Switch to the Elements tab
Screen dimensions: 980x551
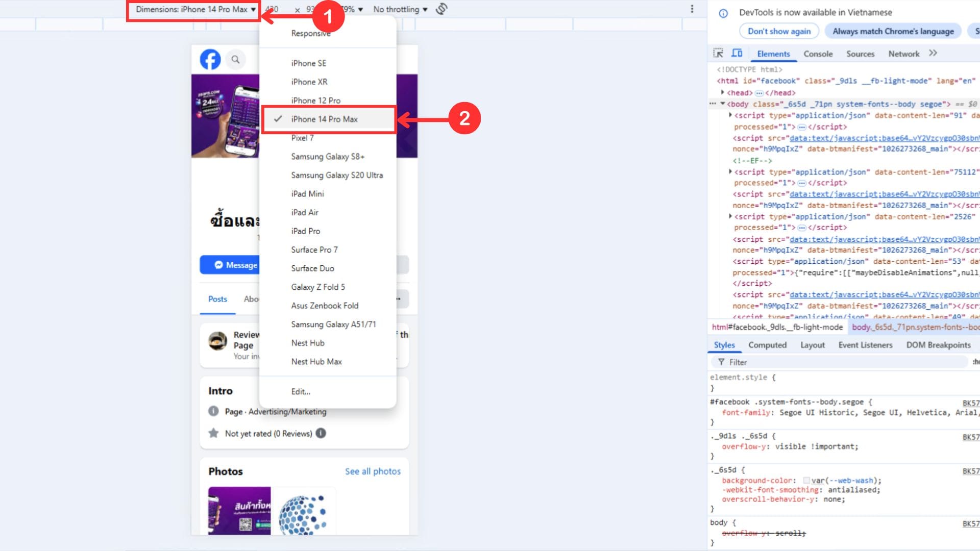coord(773,54)
